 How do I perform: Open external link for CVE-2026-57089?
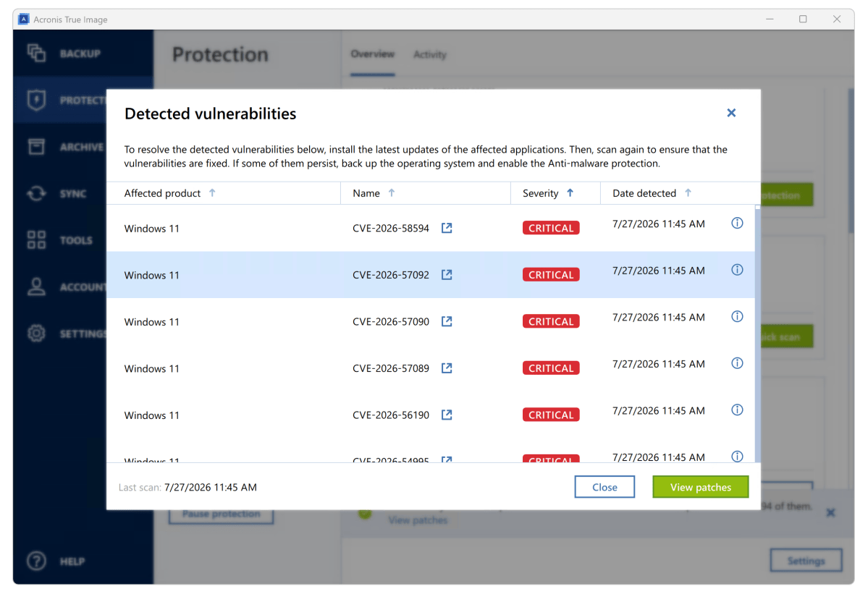[x=447, y=368]
